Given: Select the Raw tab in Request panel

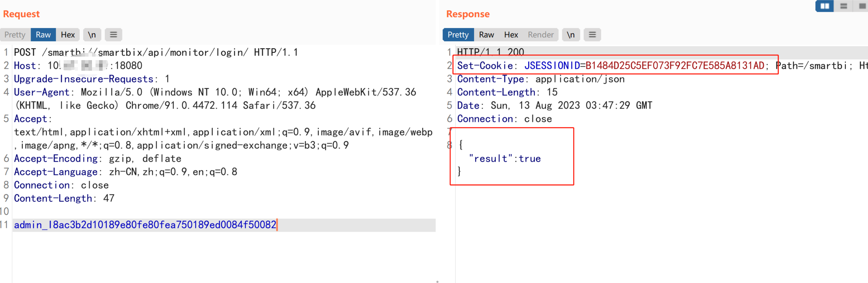Looking at the screenshot, I should pos(43,35).
